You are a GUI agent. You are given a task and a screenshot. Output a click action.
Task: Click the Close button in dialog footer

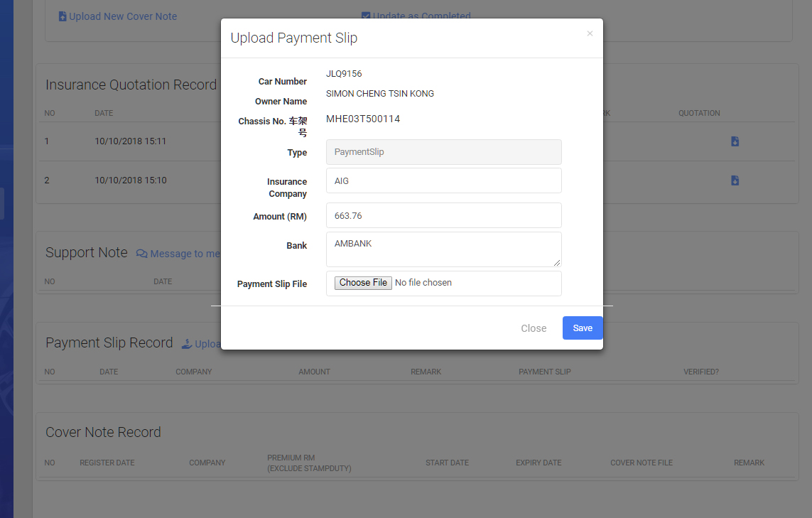coord(534,328)
